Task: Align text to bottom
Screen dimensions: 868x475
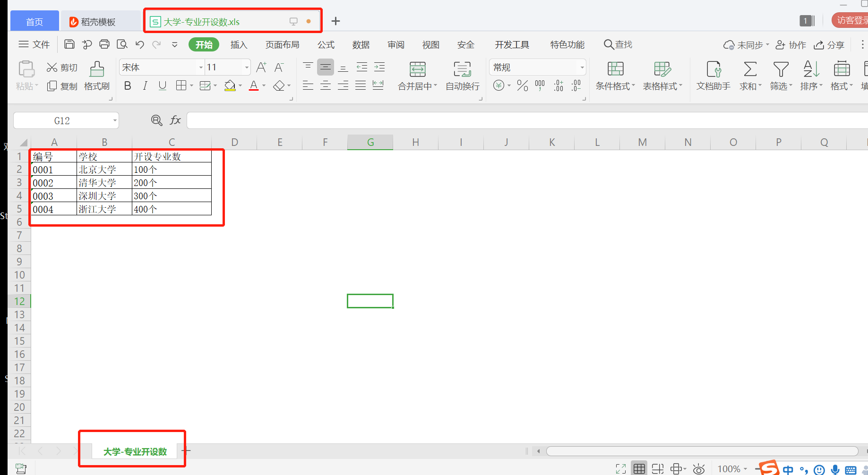Action: click(344, 67)
